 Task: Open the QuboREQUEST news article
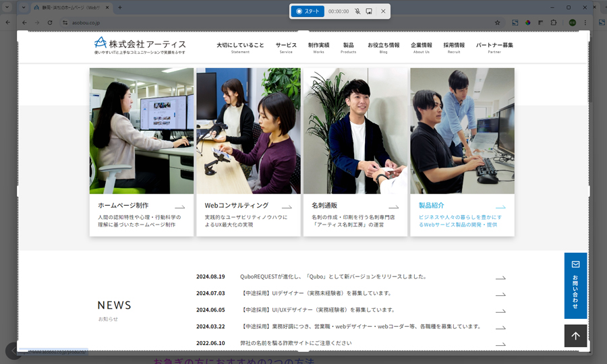click(x=333, y=276)
